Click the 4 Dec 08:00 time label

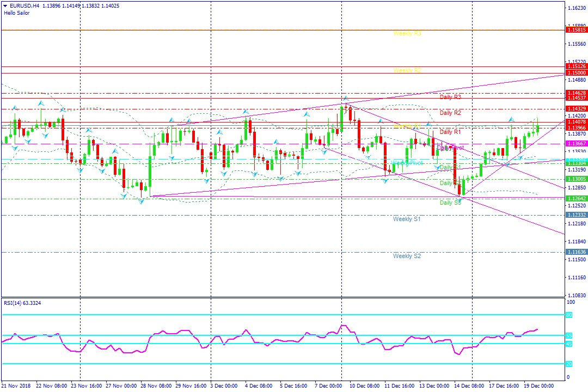click(x=259, y=386)
